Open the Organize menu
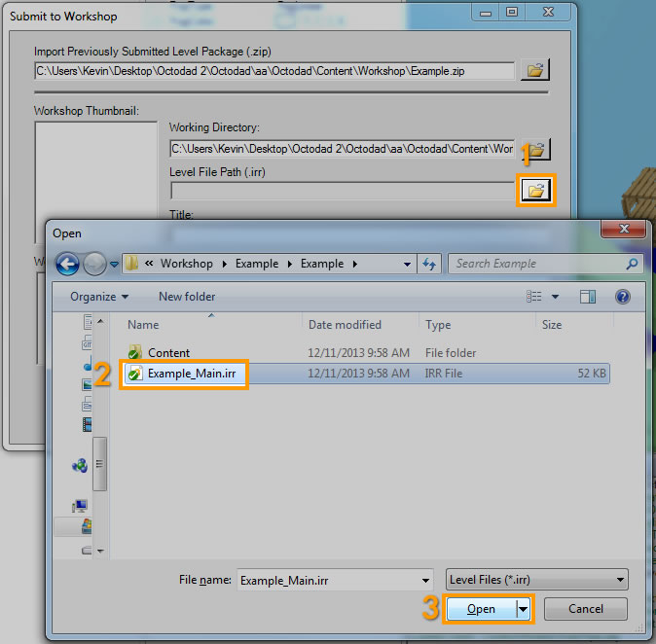This screenshot has width=656, height=644. click(99, 297)
